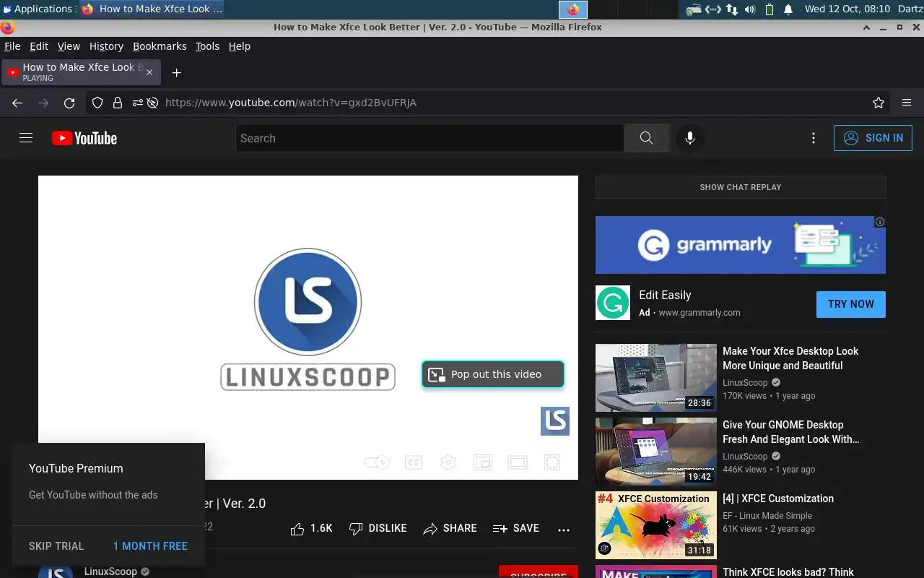
Task: Open the YouTube hamburger guide menu
Action: click(26, 138)
